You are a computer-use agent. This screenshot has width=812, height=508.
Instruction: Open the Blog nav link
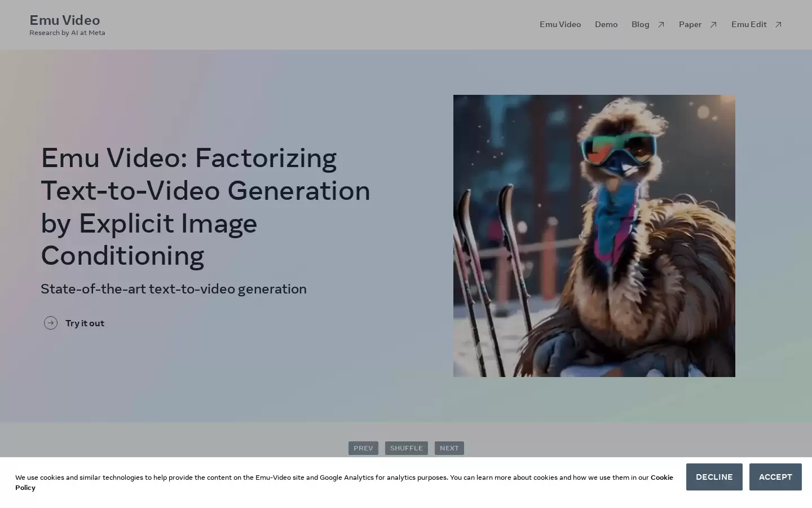[641, 24]
